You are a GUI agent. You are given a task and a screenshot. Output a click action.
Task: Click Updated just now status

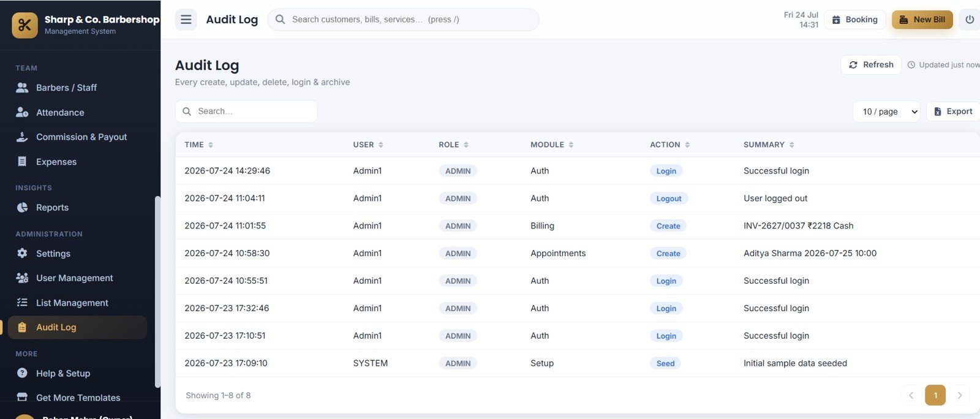944,65
